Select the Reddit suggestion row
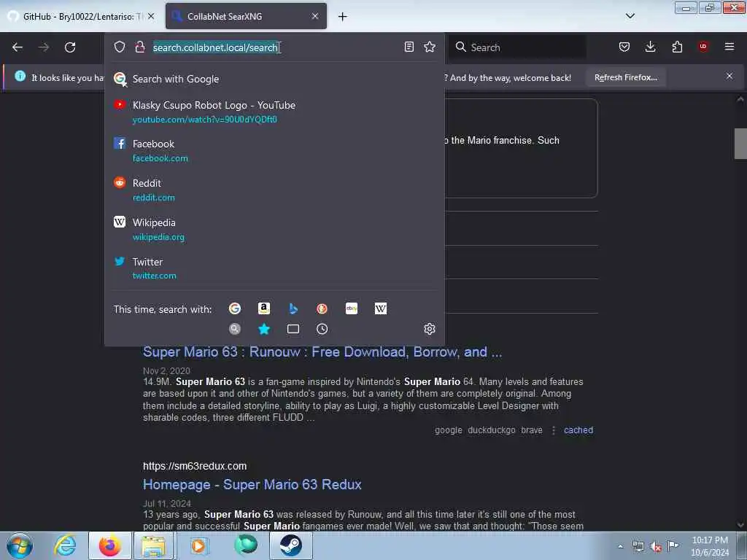747x560 pixels. tap(274, 190)
